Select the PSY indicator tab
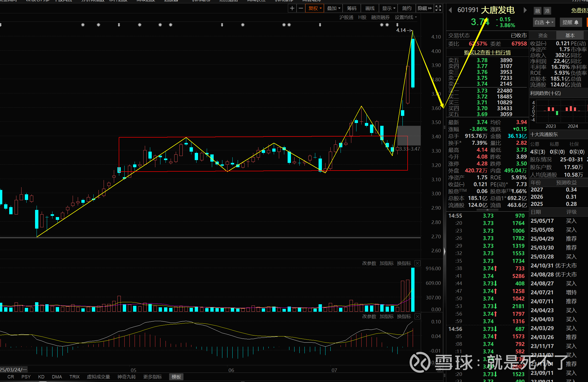 click(26, 377)
